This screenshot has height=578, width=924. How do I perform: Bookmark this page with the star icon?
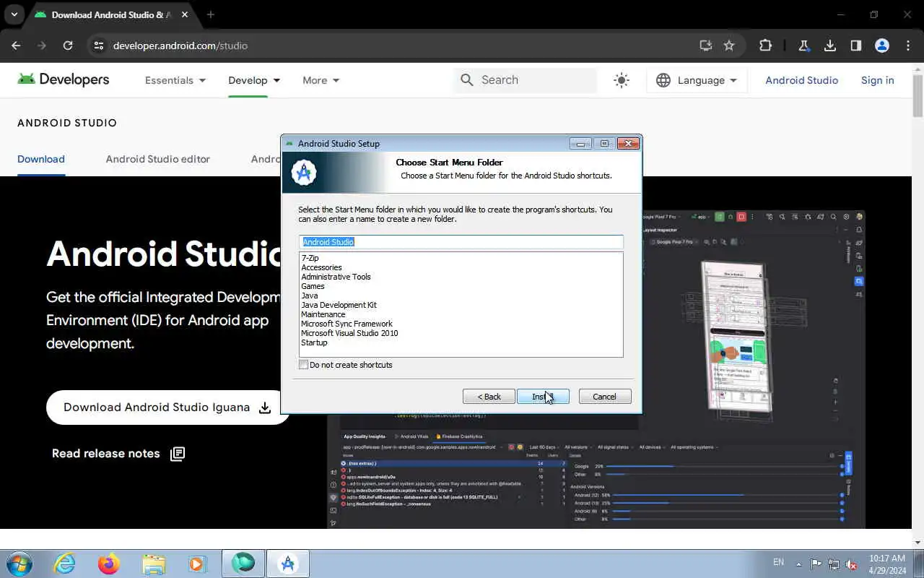pos(729,46)
